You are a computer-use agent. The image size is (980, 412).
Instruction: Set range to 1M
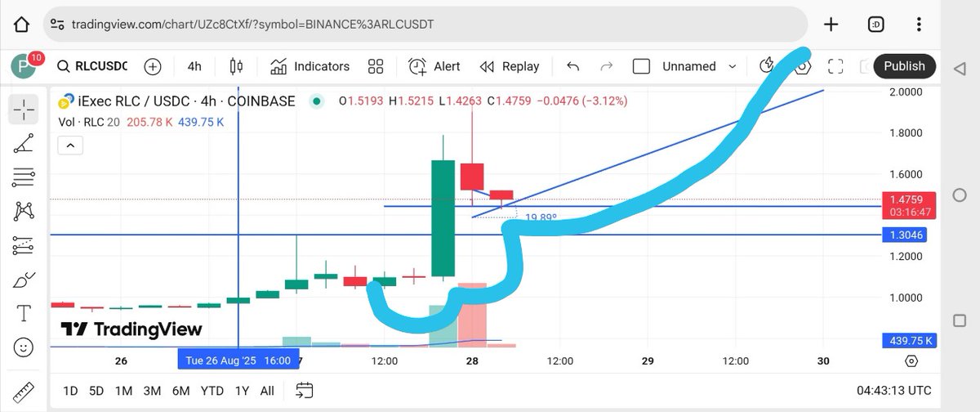(123, 391)
